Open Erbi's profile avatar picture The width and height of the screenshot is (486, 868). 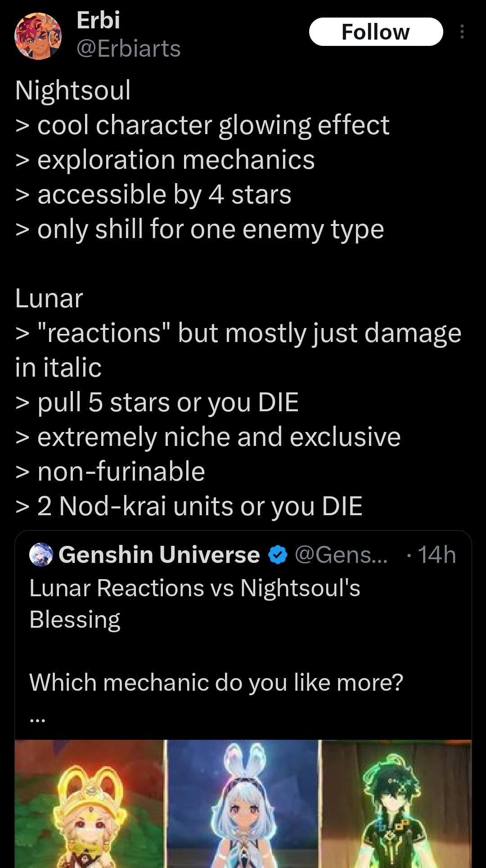(x=38, y=36)
